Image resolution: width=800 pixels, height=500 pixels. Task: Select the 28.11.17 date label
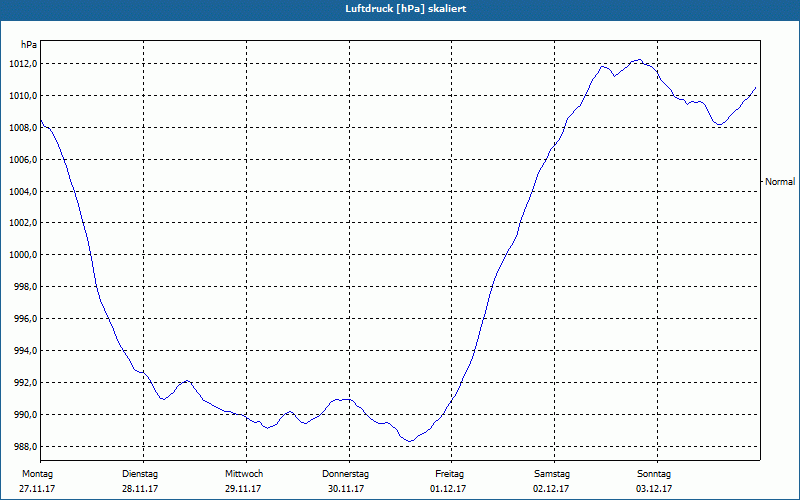coord(140,489)
